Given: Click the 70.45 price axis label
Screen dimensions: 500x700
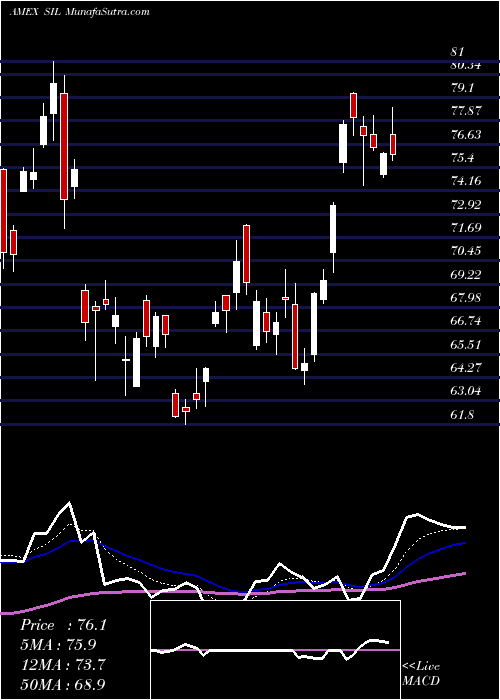Looking at the screenshot, I should (x=466, y=251).
